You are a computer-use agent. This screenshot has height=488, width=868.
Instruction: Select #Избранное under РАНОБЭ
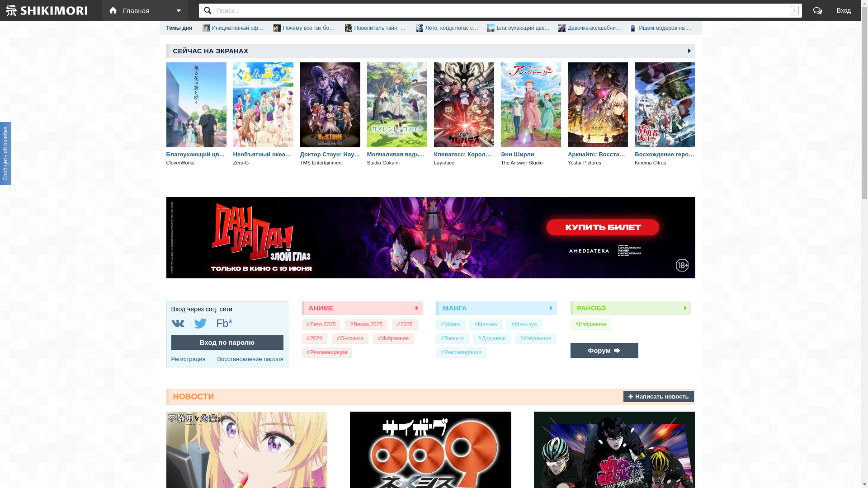click(590, 324)
